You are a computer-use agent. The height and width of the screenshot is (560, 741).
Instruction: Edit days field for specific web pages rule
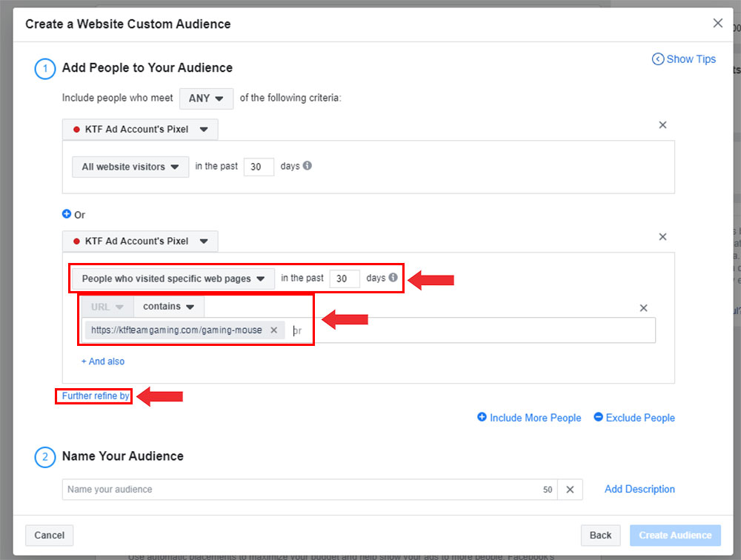344,279
